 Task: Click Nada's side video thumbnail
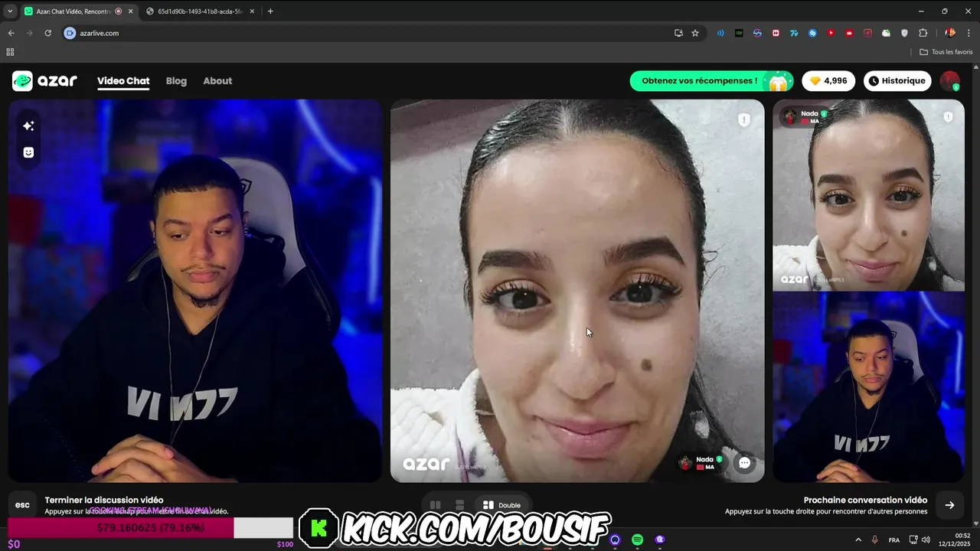point(868,195)
